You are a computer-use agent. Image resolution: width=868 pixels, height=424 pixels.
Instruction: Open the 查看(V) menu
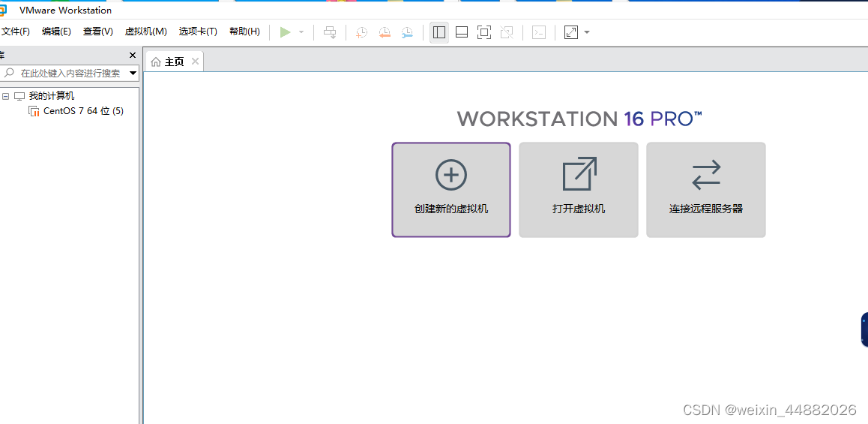point(98,32)
